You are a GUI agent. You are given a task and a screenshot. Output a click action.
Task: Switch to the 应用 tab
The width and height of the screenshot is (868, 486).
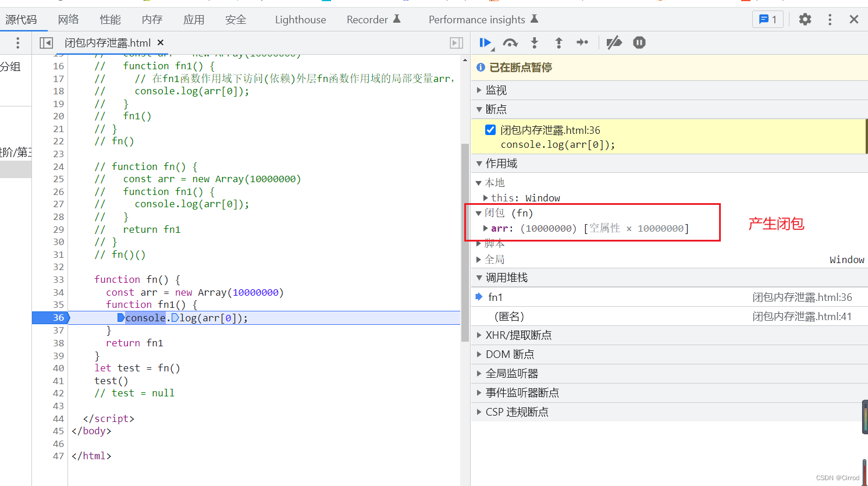pyautogui.click(x=194, y=19)
